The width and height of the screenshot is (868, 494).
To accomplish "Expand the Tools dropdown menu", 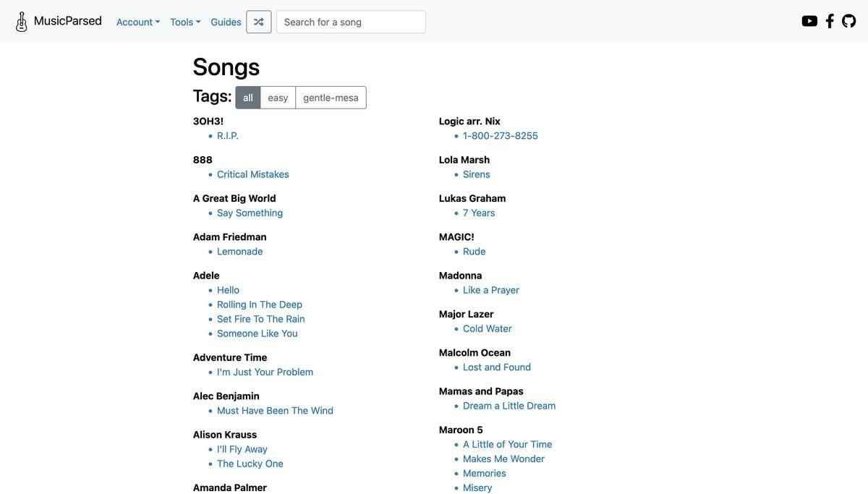I will pos(185,22).
